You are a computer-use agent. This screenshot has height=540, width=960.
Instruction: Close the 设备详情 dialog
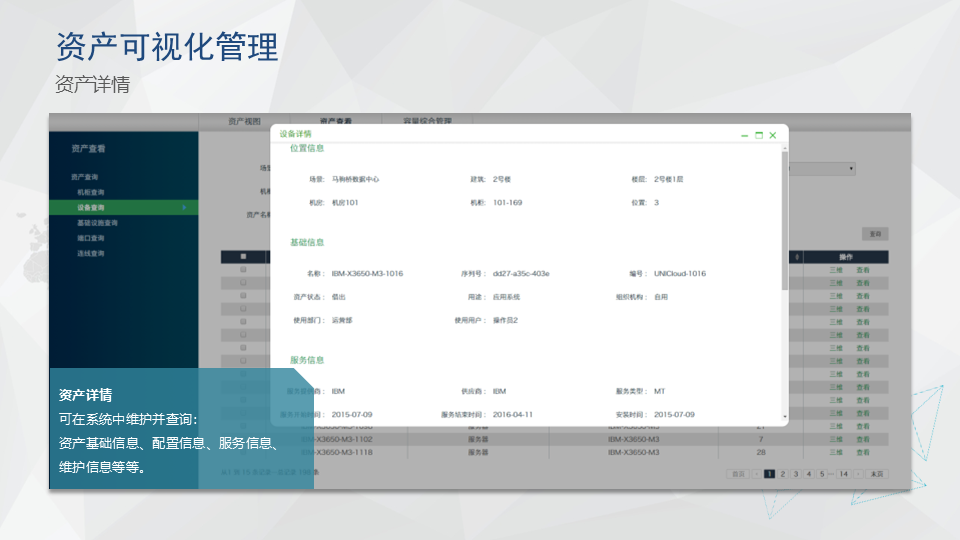pos(773,135)
